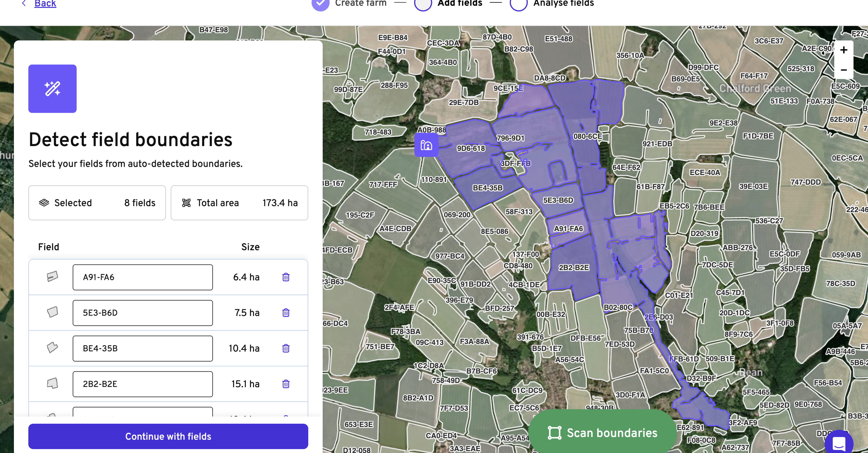868x453 pixels.
Task: Click the 2B2-B2E field shape icon
Action: 52,383
